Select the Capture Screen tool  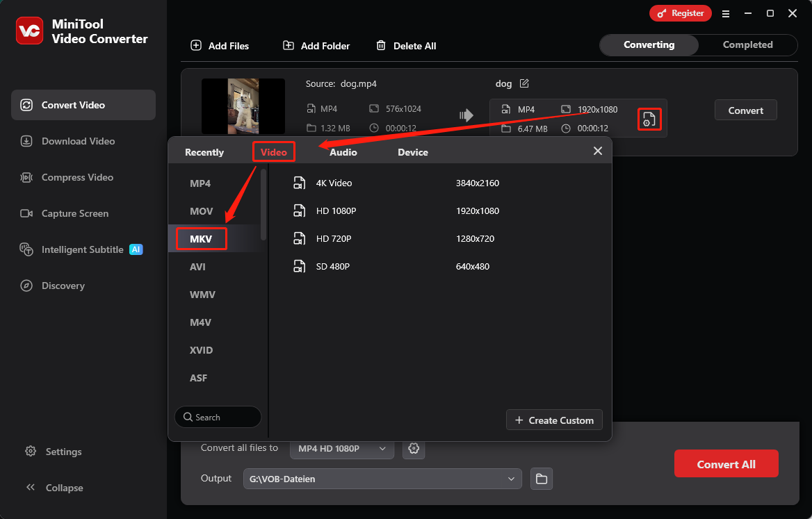[26, 213]
